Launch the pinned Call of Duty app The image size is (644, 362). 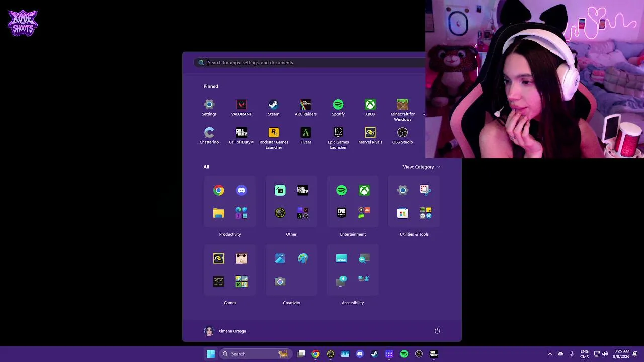[242, 136]
